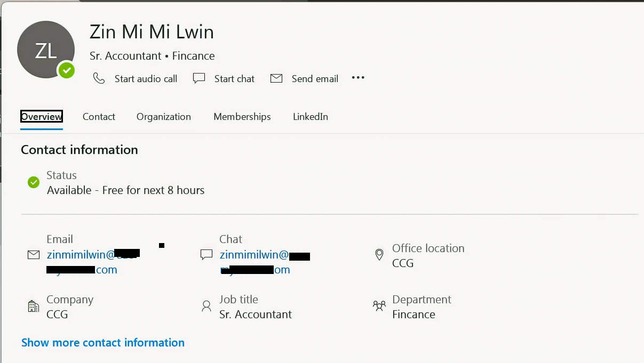Image resolution: width=644 pixels, height=363 pixels.
Task: Click the green availability status badge on the avatar
Action: [66, 70]
